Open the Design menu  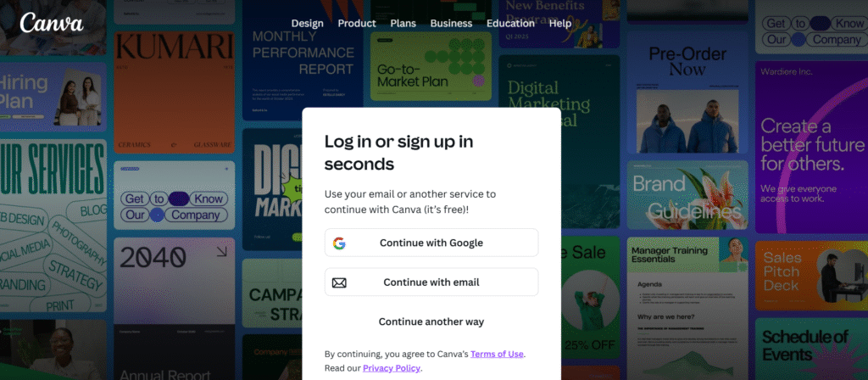click(x=307, y=23)
